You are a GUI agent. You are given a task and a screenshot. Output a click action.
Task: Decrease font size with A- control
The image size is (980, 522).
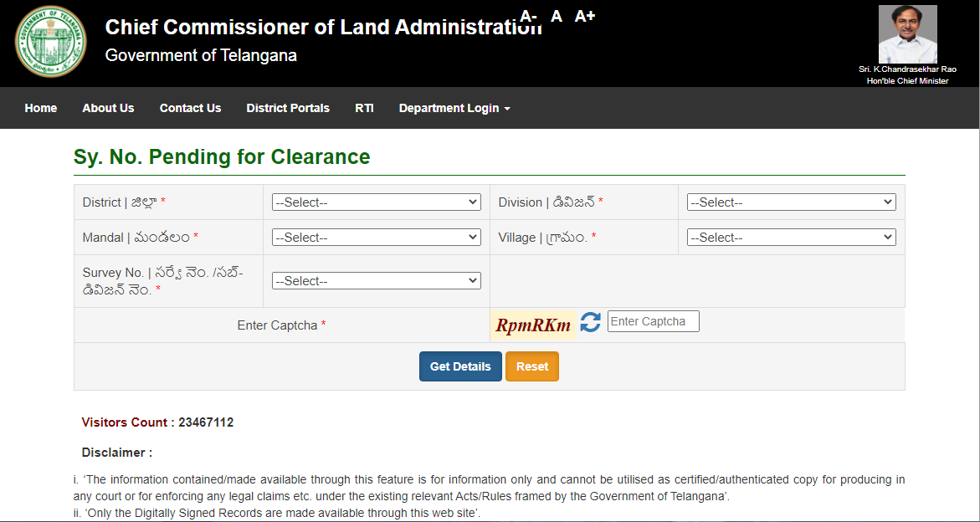coord(528,16)
